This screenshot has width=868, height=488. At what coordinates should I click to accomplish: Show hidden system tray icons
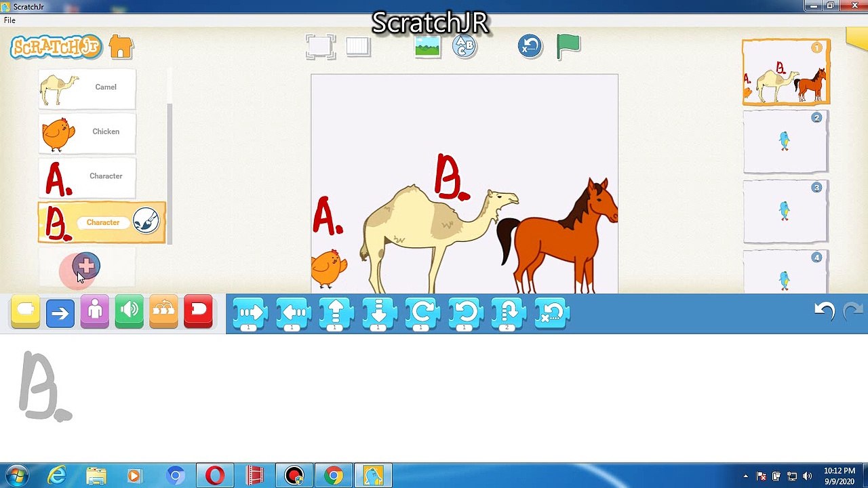tap(745, 476)
